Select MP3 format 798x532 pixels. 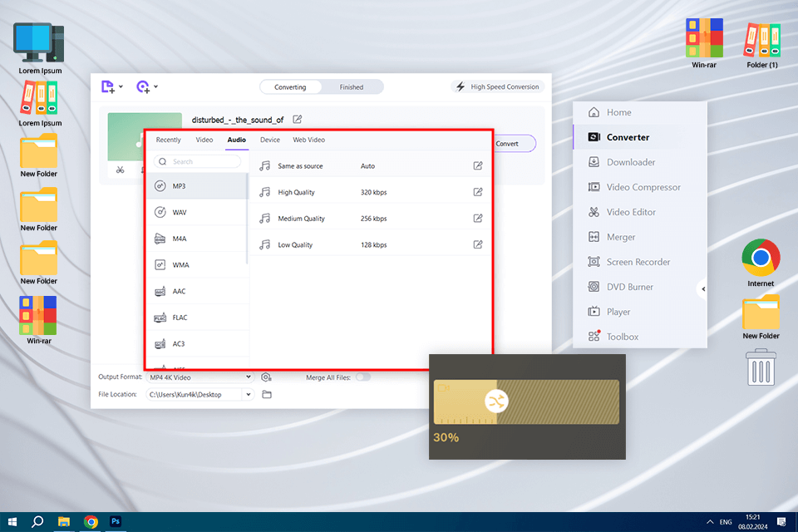(x=198, y=186)
